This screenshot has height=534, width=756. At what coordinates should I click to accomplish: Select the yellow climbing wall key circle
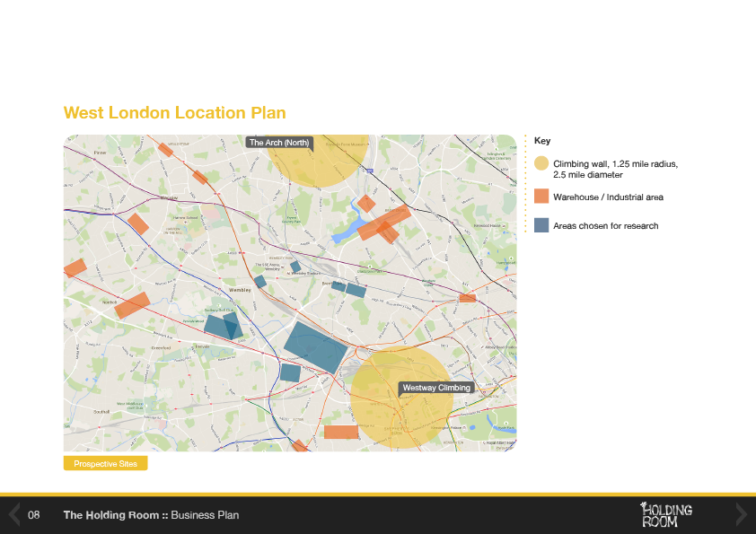541,163
